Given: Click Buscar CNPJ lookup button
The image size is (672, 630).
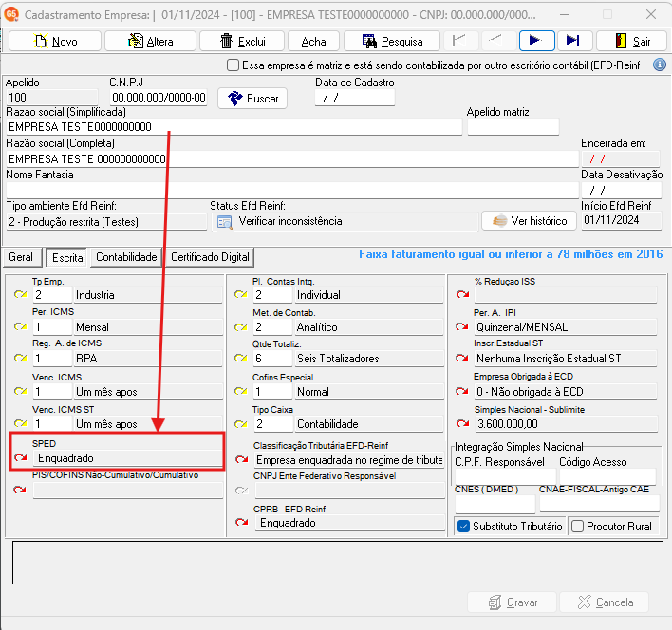Looking at the screenshot, I should pos(252,99).
